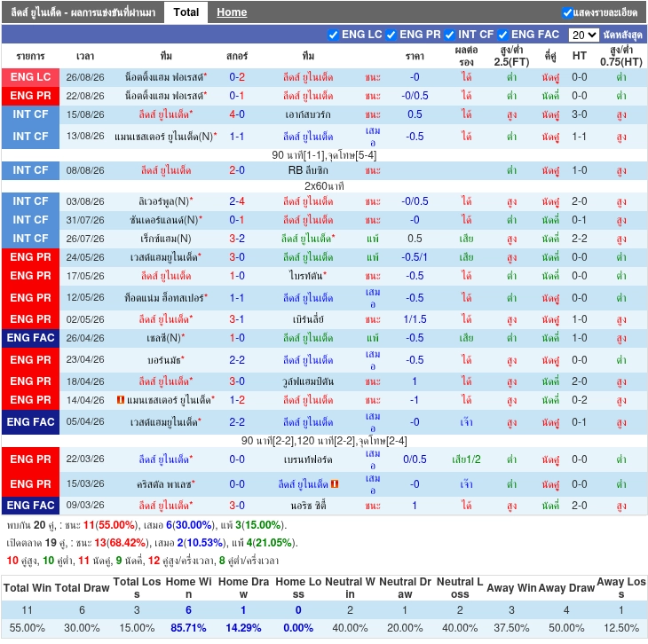The width and height of the screenshot is (648, 644).
Task: Click แมนเชสเตอร์ ยูไนเต็ด(N) on 13/08/26 row
Action: 164,137
